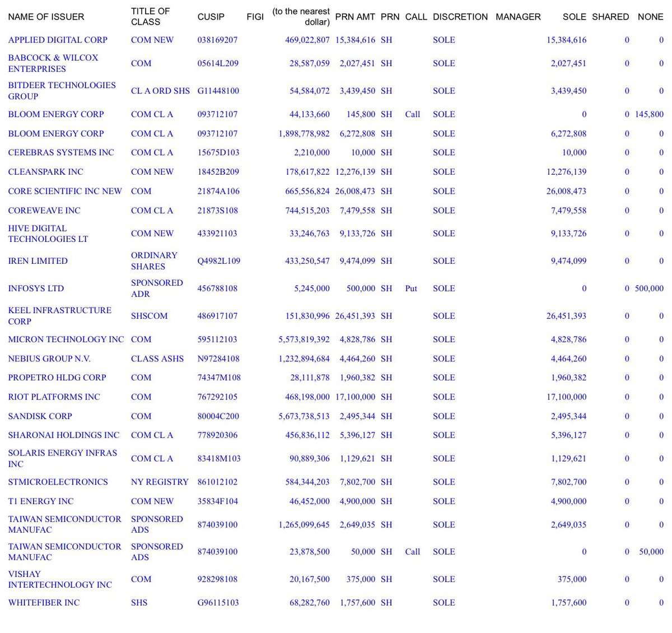Click the APPLIED DIGITAL CORP issuer name
Viewport: 672px width, 633px height.
(58, 40)
